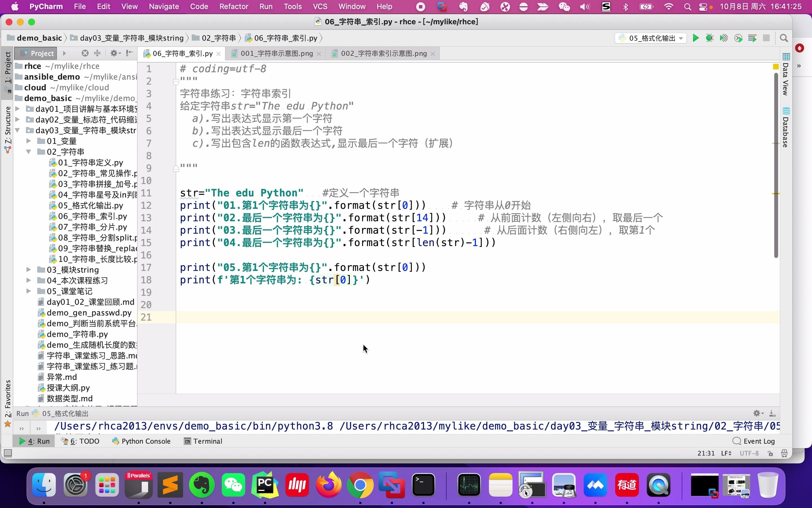This screenshot has height=508, width=812.
Task: Click the red update badge on right edge
Action: [800, 48]
